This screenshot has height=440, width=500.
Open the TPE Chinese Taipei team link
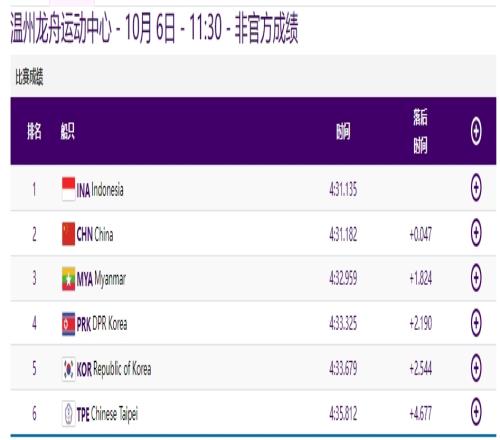tap(107, 414)
